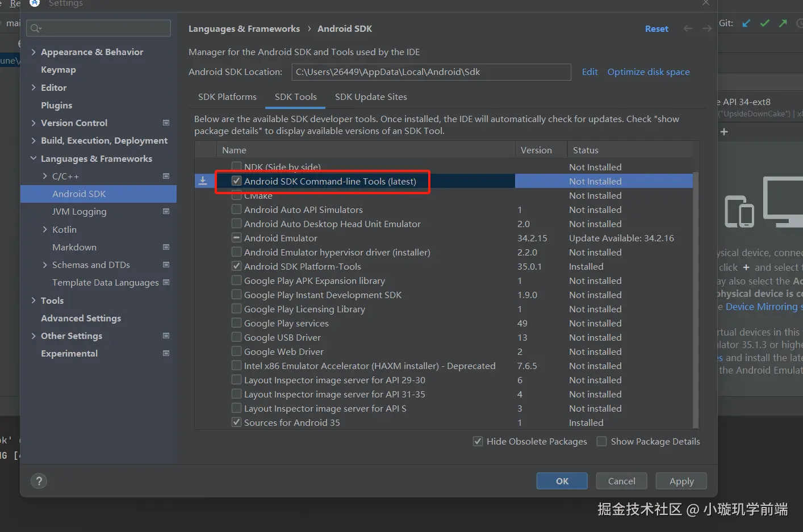Click the Cancel button
The width and height of the screenshot is (803, 532).
(621, 481)
